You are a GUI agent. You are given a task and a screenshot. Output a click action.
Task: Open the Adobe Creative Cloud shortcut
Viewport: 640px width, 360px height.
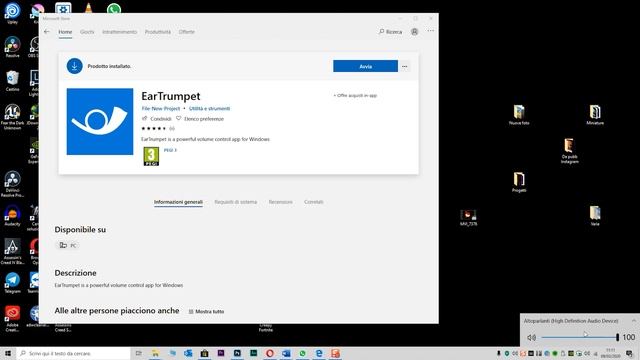[x=12, y=318]
